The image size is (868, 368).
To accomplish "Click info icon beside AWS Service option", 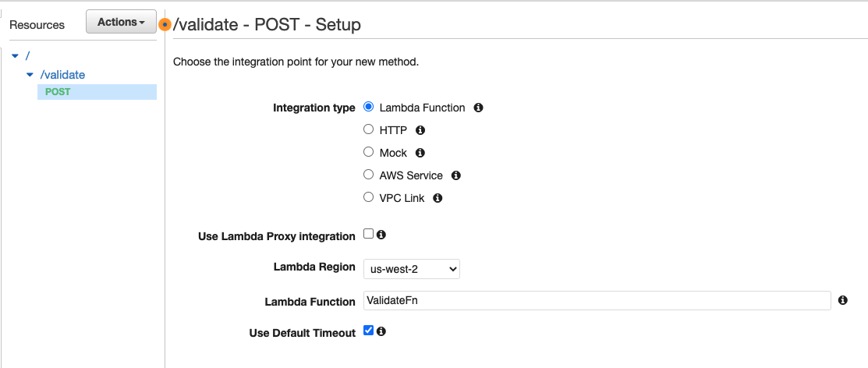I will click(456, 175).
